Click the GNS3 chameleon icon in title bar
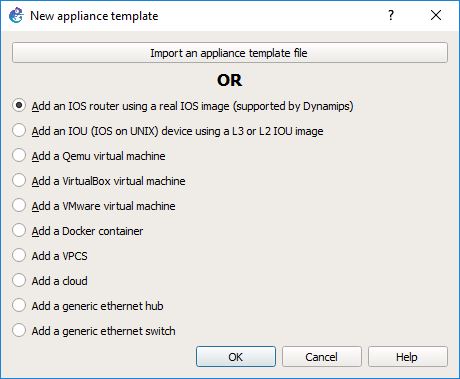The width and height of the screenshot is (460, 379). 16,15
